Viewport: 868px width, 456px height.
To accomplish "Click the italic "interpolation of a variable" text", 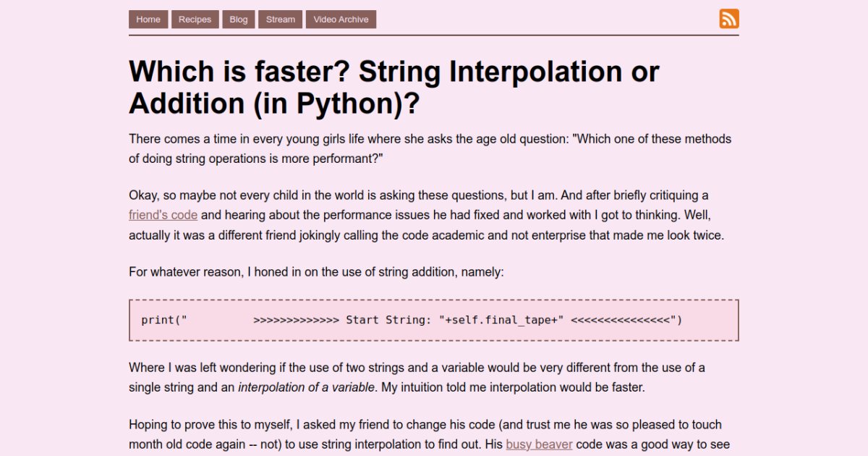I will point(307,387).
